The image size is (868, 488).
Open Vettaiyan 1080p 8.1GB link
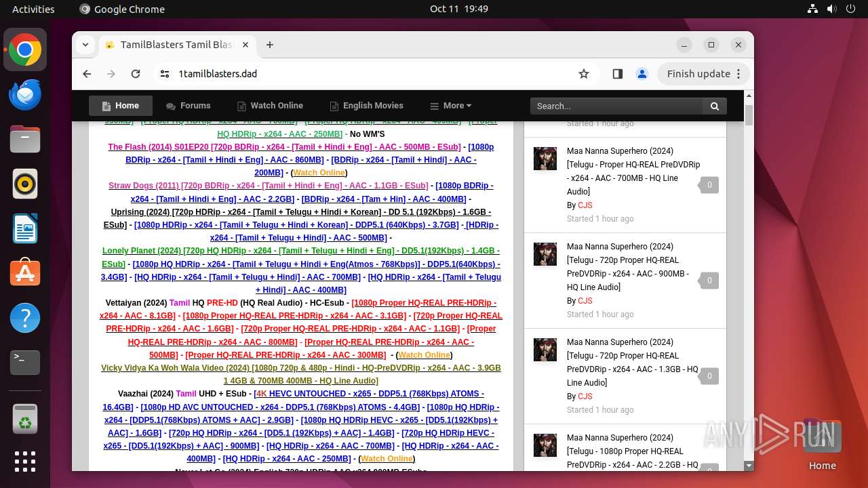pos(298,309)
